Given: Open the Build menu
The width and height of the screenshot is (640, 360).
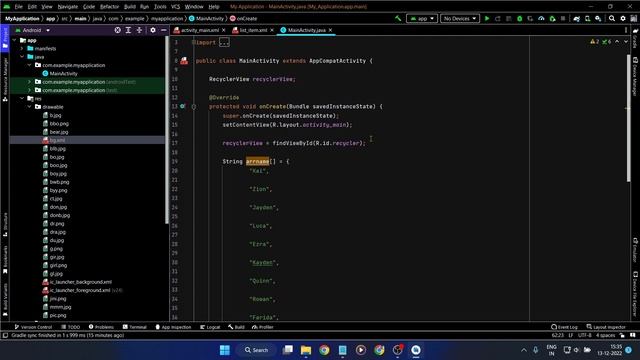Looking at the screenshot, I should 130,7.
